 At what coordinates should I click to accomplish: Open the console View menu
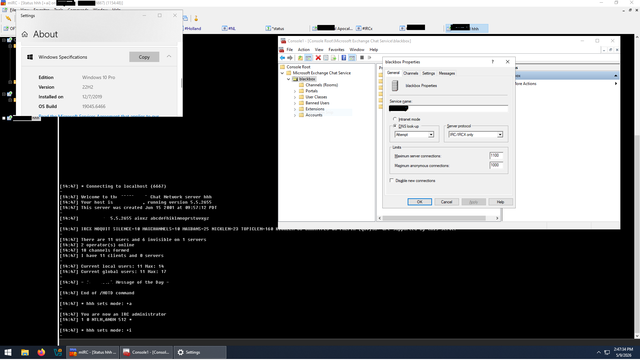click(x=319, y=50)
